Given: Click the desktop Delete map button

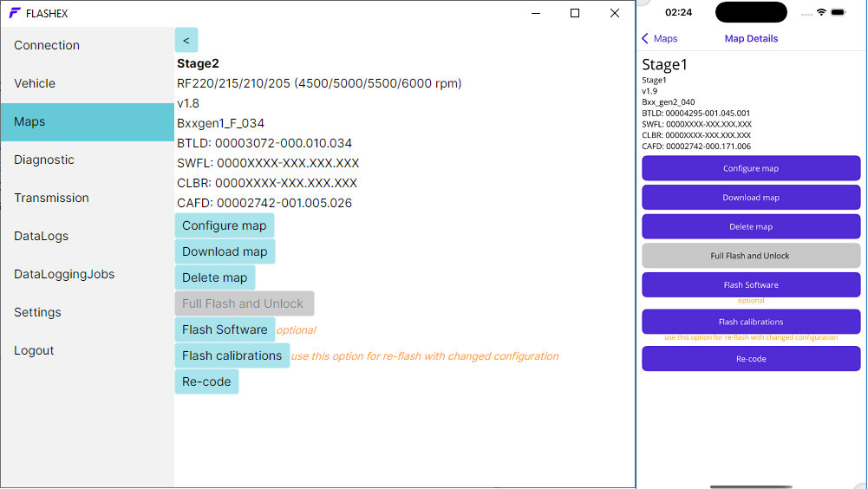Looking at the screenshot, I should click(x=214, y=277).
